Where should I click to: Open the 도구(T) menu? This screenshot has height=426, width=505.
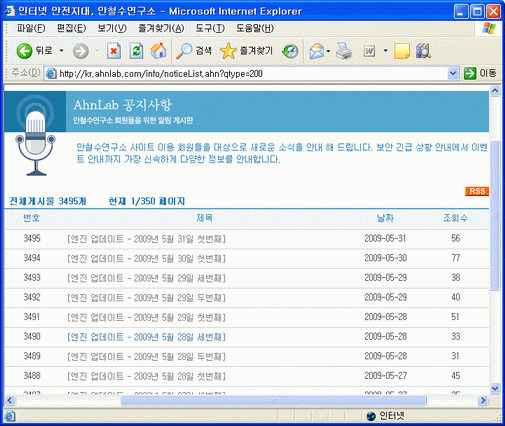click(210, 28)
